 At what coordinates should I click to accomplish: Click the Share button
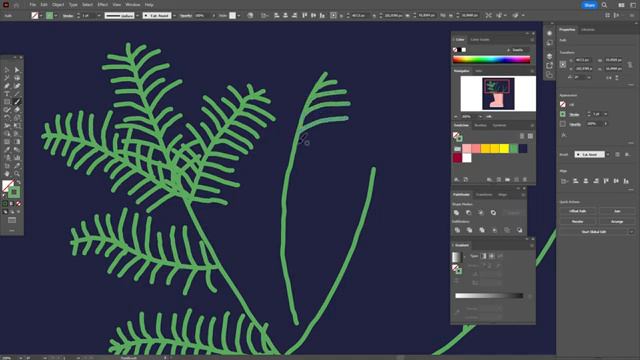pos(589,5)
